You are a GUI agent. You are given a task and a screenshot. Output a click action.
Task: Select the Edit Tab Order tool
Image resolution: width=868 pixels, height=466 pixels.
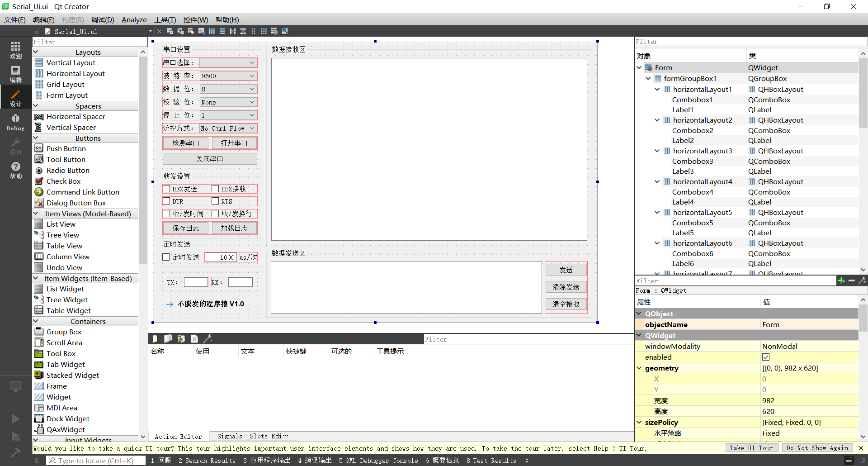[201, 31]
